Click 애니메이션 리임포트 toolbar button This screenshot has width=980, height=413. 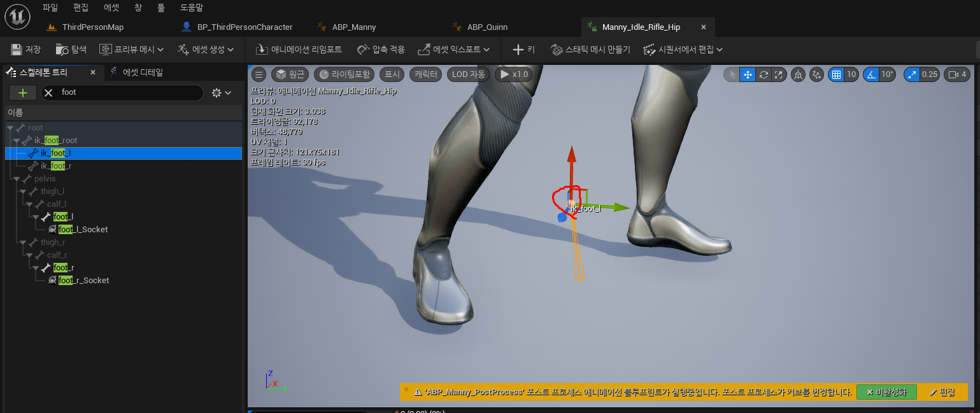pos(299,49)
